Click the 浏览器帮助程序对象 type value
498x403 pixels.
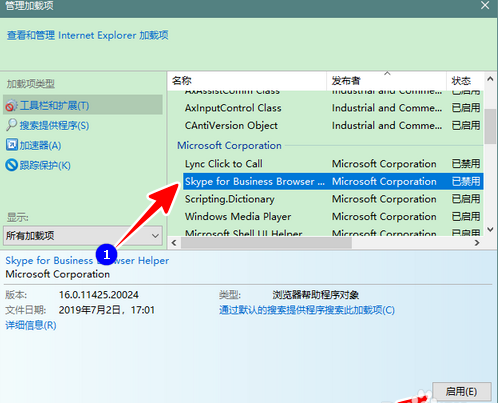point(315,295)
